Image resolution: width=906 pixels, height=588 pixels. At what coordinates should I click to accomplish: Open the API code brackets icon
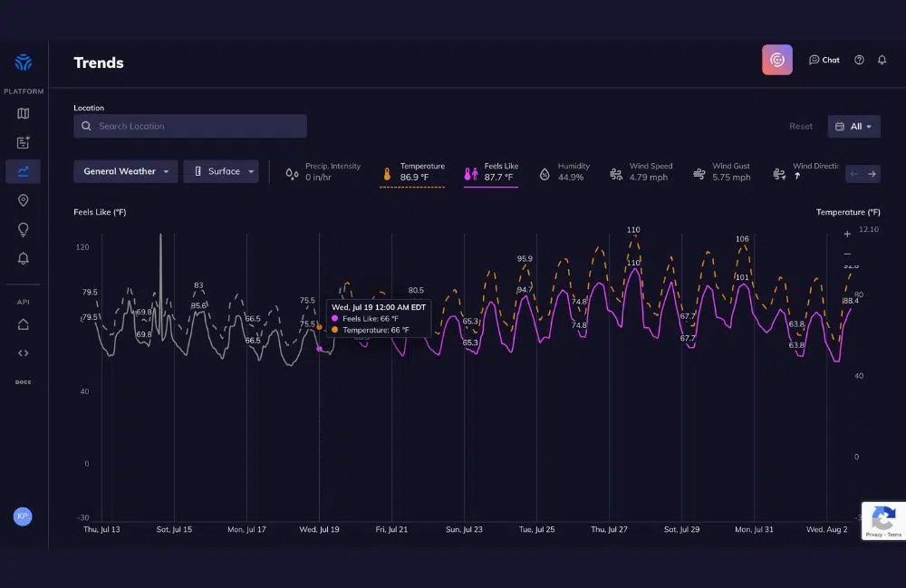coord(24,353)
